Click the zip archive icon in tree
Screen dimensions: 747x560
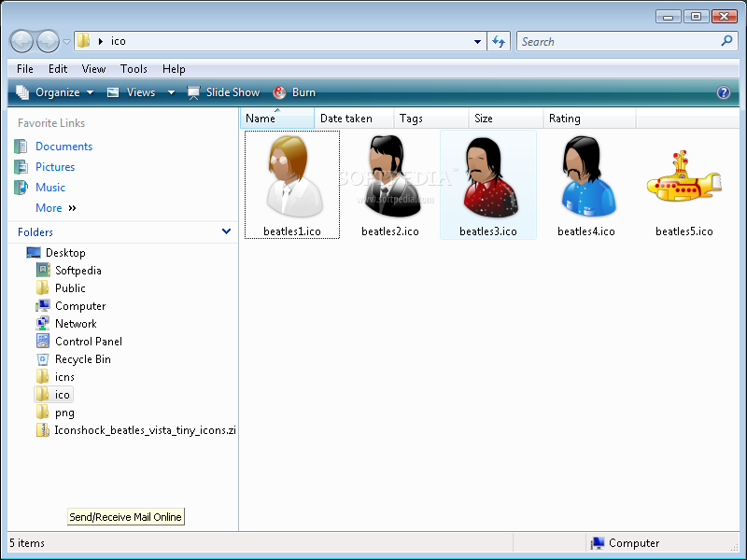point(43,430)
